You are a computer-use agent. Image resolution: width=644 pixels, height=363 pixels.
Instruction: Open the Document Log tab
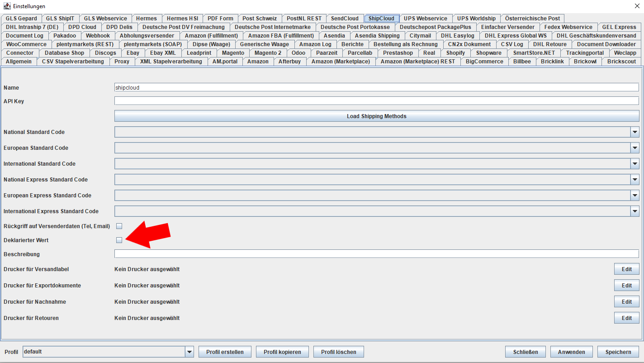pos(25,36)
